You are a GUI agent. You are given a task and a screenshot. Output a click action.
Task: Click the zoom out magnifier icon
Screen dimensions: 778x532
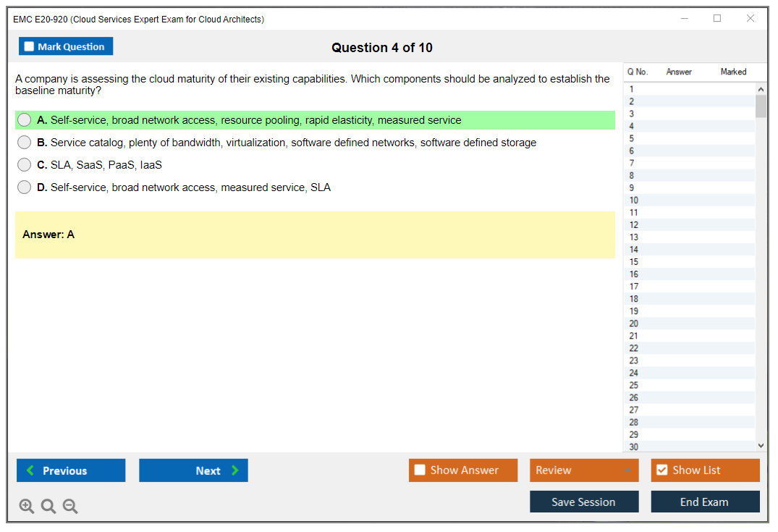click(70, 507)
